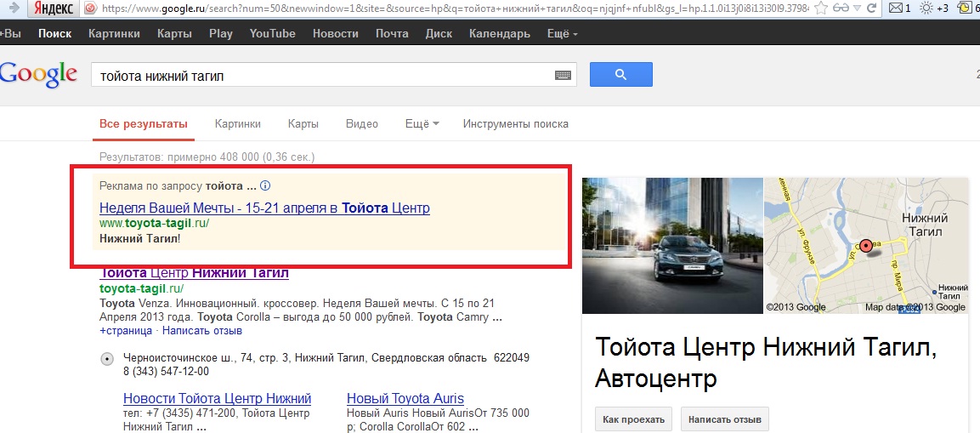Screen dimensions: 980x433
Task: Open Календарь in the Google bar
Action: tap(500, 34)
